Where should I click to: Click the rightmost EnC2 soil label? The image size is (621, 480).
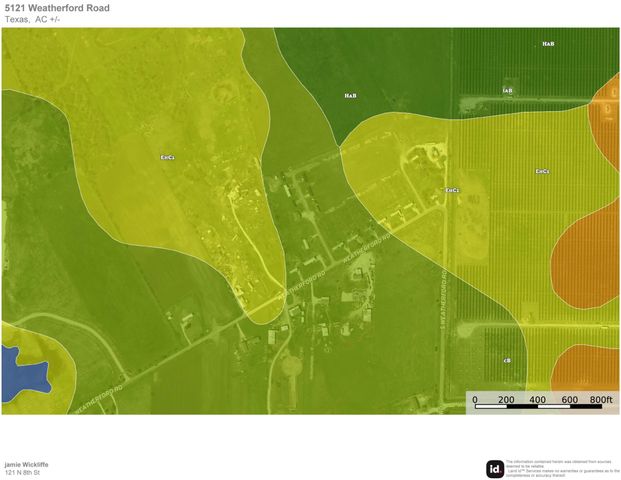click(541, 171)
